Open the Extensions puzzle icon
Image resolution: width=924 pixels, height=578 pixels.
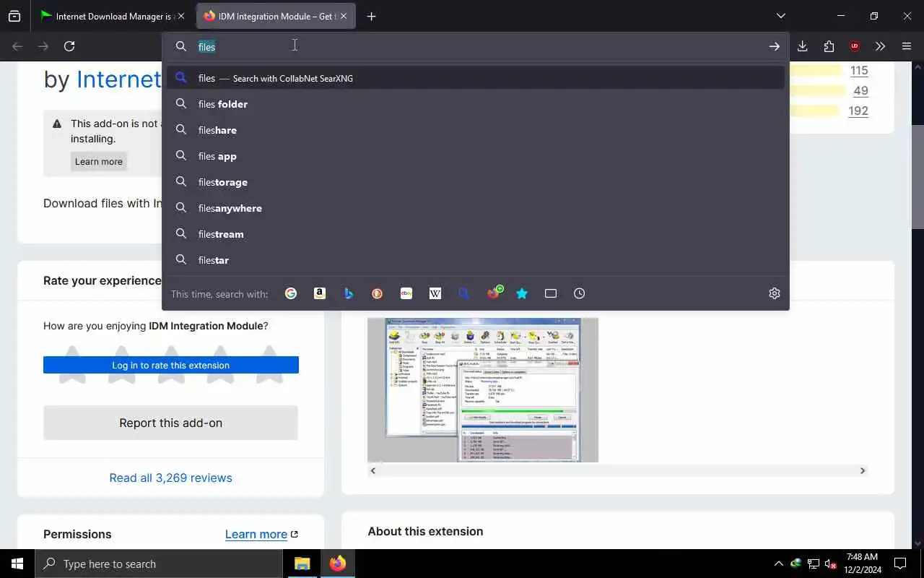click(829, 46)
